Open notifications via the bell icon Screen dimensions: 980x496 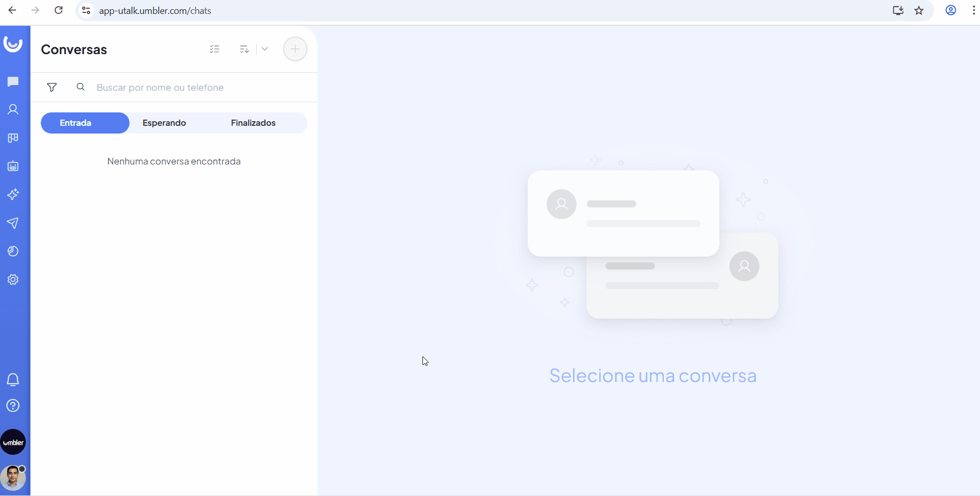point(12,380)
